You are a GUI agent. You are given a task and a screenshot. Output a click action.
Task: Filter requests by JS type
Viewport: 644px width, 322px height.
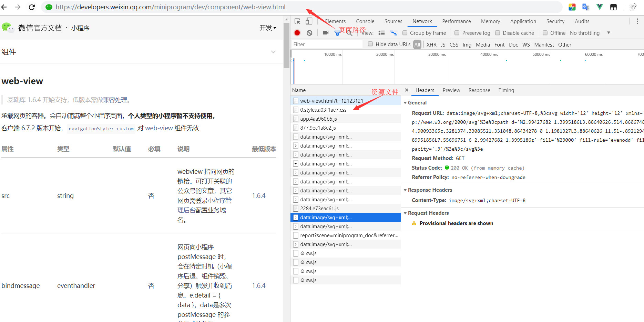[443, 44]
